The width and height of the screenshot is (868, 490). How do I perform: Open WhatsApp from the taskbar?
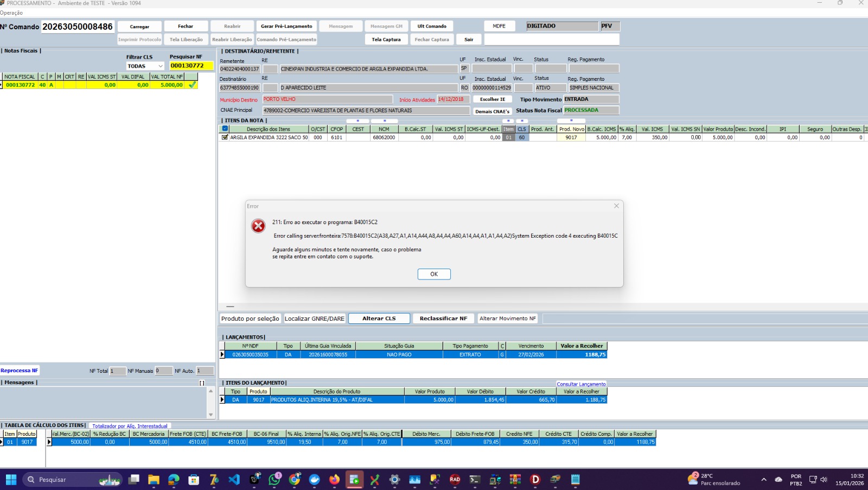pos(275,479)
